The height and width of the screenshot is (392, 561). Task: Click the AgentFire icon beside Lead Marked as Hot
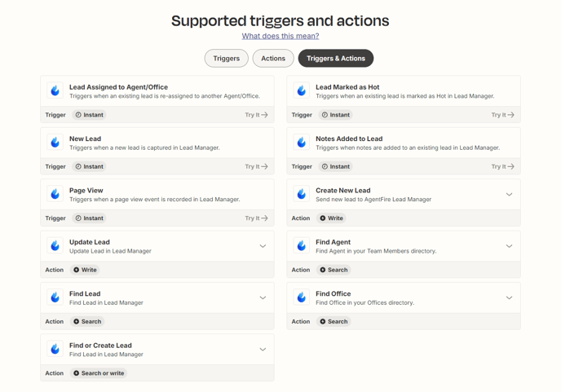tap(301, 90)
